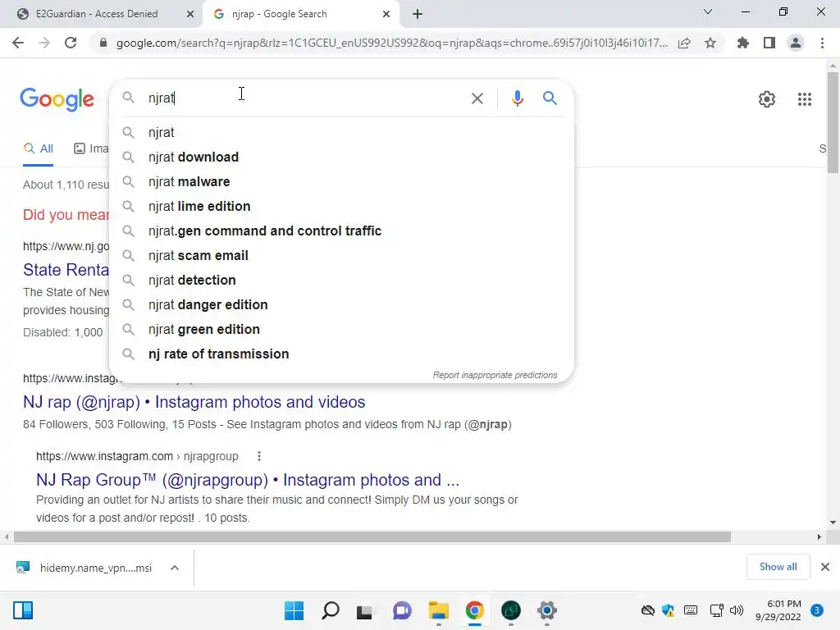Close the E2Guardian Access Denied tab

click(x=190, y=14)
